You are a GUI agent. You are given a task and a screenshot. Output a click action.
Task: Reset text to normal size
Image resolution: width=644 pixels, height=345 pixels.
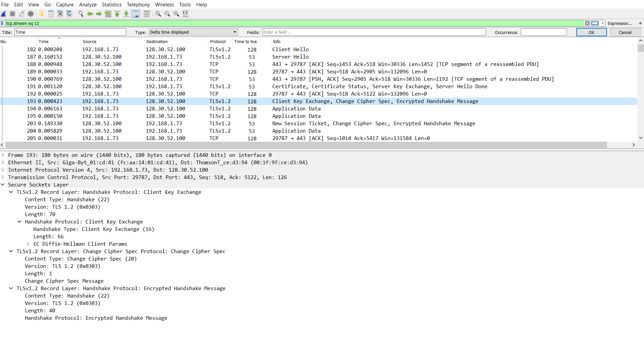point(176,14)
